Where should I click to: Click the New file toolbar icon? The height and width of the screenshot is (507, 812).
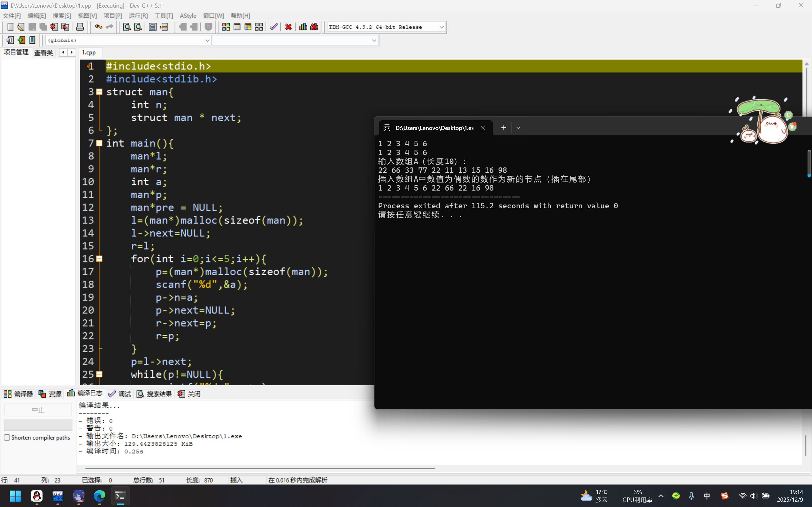[x=10, y=27]
